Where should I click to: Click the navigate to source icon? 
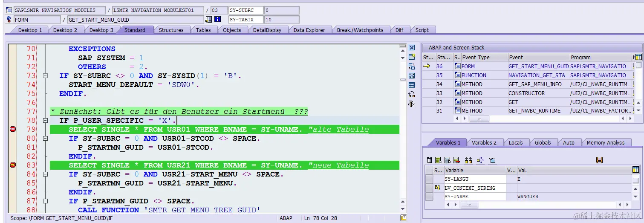pos(208,20)
